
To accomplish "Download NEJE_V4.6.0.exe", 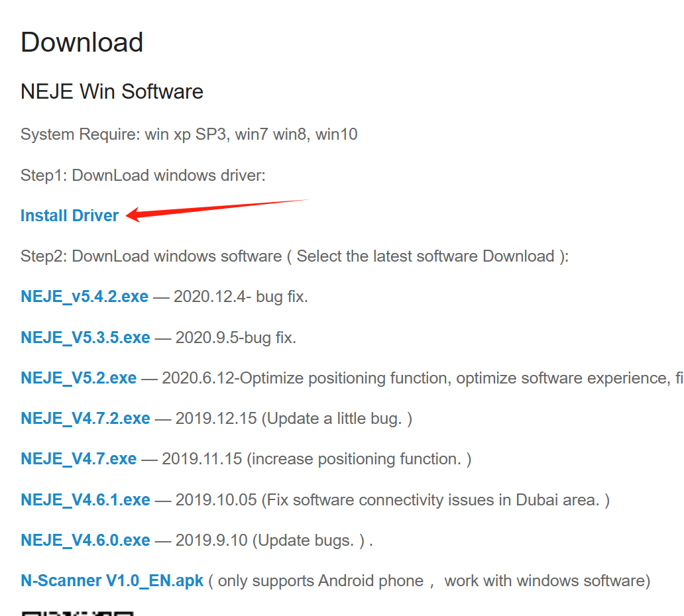I will tap(85, 540).
